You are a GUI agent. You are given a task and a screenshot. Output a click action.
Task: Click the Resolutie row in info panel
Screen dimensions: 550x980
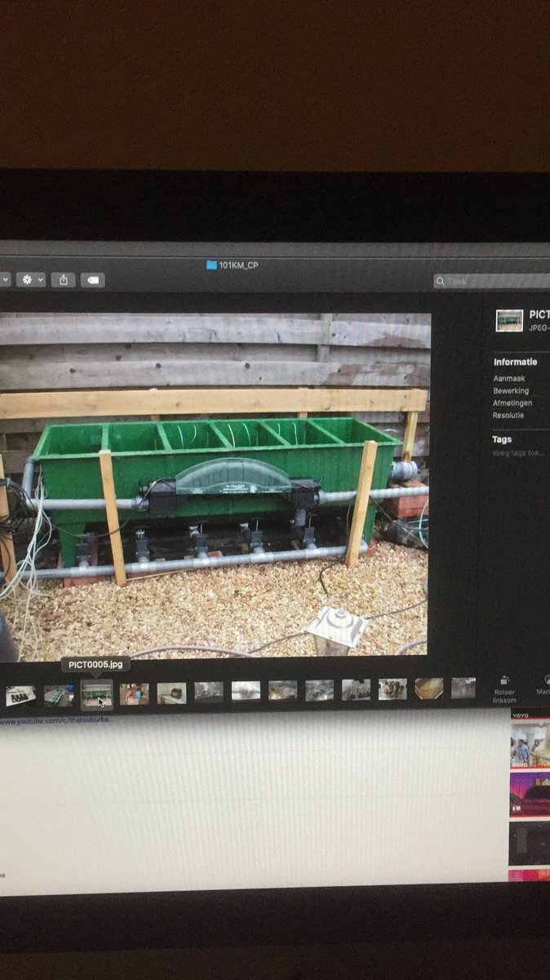(x=508, y=416)
